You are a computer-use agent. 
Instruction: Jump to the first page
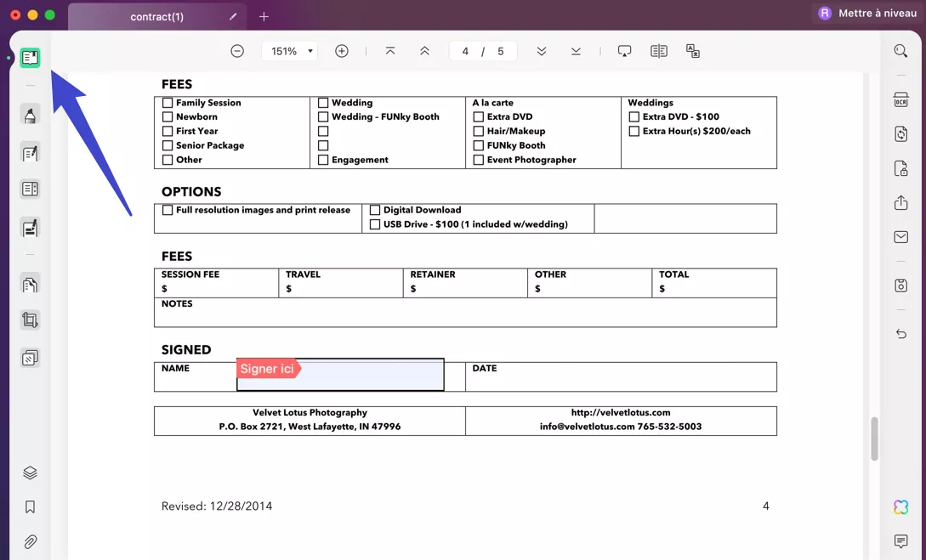click(x=390, y=50)
